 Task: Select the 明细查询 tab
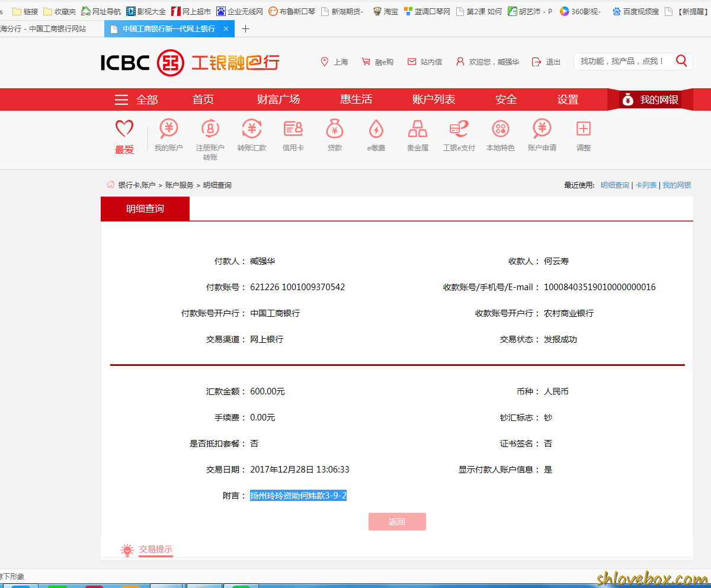[145, 209]
